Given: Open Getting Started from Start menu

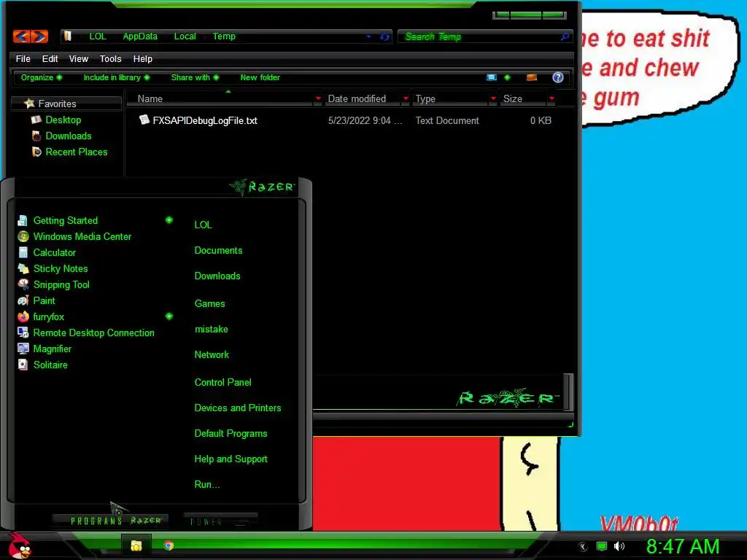Looking at the screenshot, I should tap(65, 220).
